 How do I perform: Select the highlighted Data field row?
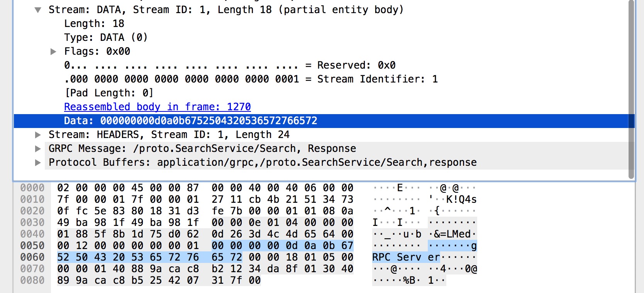190,121
